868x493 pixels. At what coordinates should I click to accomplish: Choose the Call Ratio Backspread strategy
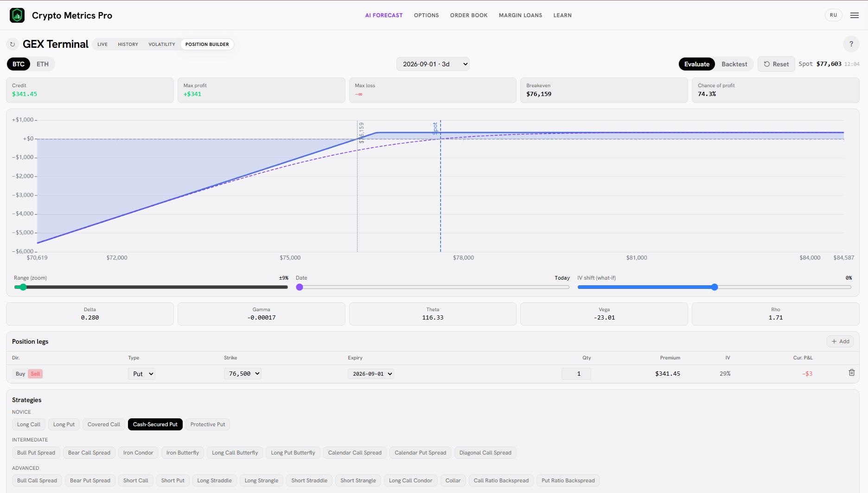click(x=501, y=480)
